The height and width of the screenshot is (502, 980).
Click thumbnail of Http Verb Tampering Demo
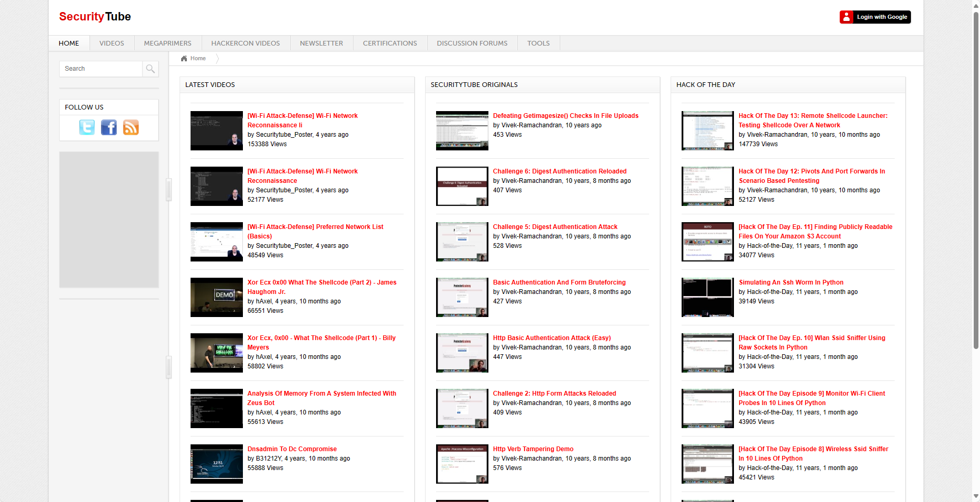click(462, 464)
